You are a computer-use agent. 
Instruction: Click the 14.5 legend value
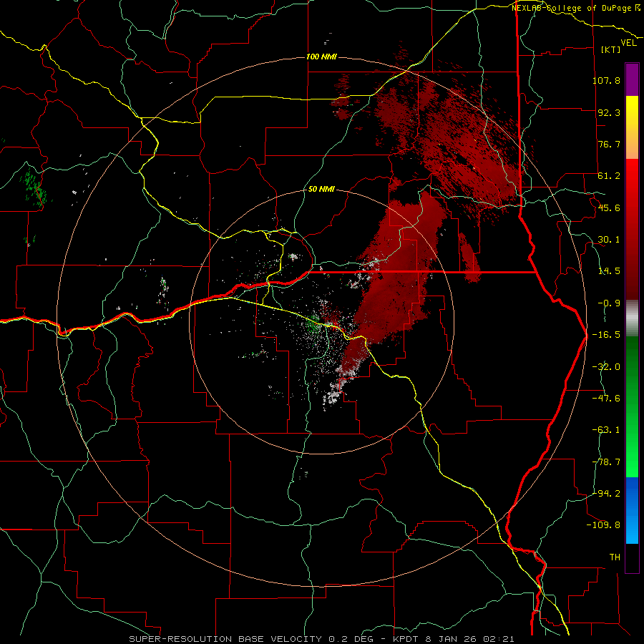pos(609,271)
